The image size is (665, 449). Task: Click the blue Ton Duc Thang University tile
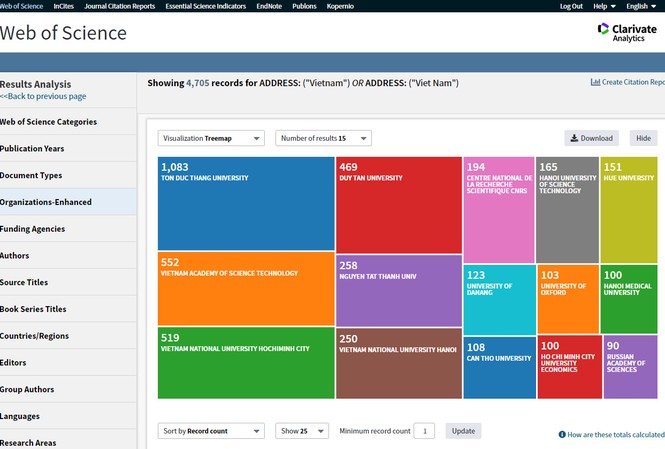pyautogui.click(x=246, y=204)
